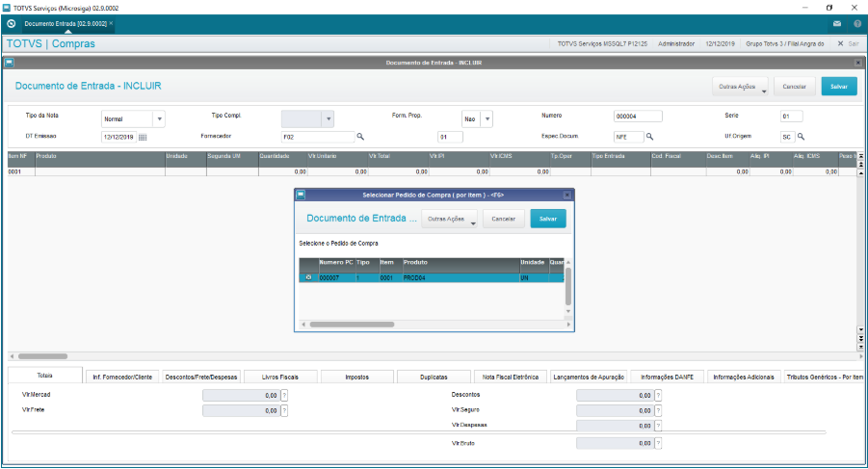868x469 pixels.
Task: Click the Uf.Origem field SC
Action: (788, 137)
